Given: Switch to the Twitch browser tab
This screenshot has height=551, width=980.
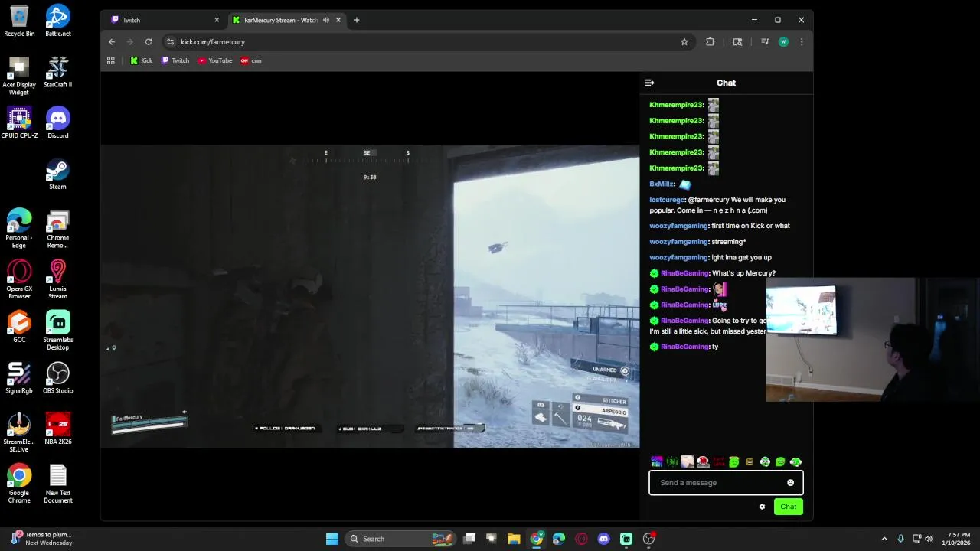Looking at the screenshot, I should [163, 20].
